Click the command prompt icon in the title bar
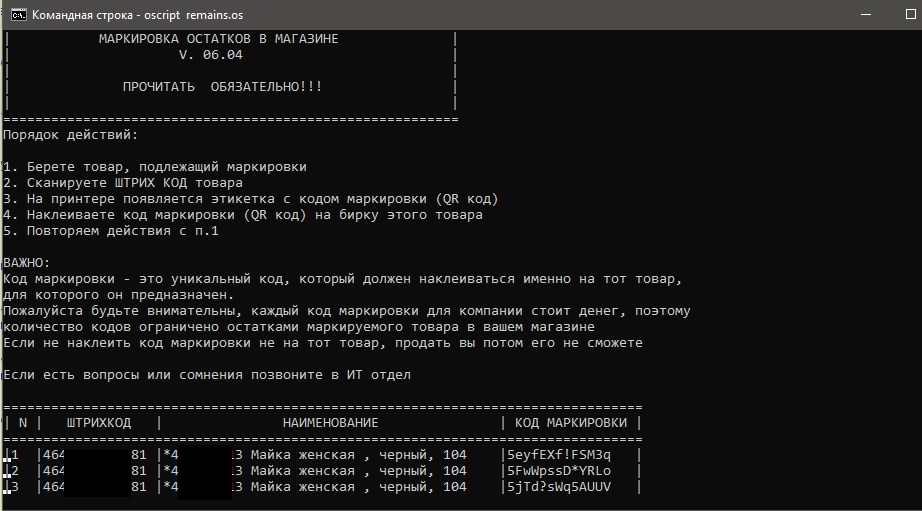This screenshot has width=922, height=511. (x=19, y=15)
